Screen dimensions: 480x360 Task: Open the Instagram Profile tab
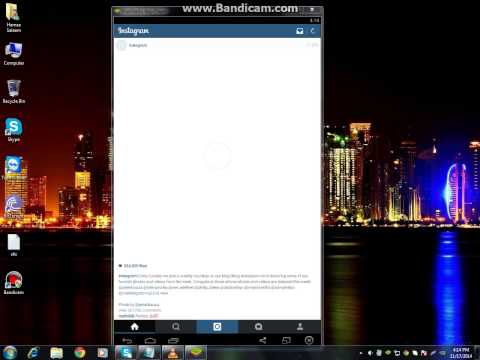click(300, 327)
